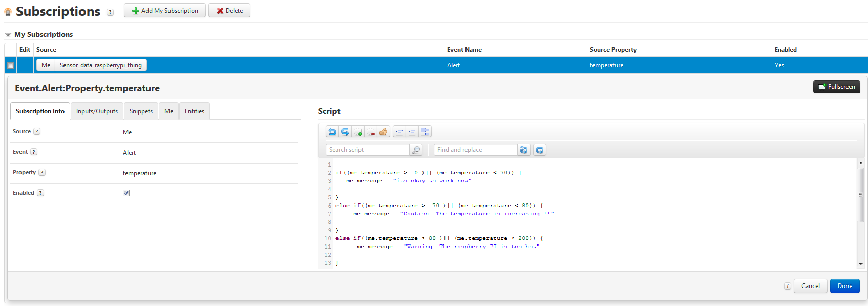Undo the last script edit

[x=332, y=132]
